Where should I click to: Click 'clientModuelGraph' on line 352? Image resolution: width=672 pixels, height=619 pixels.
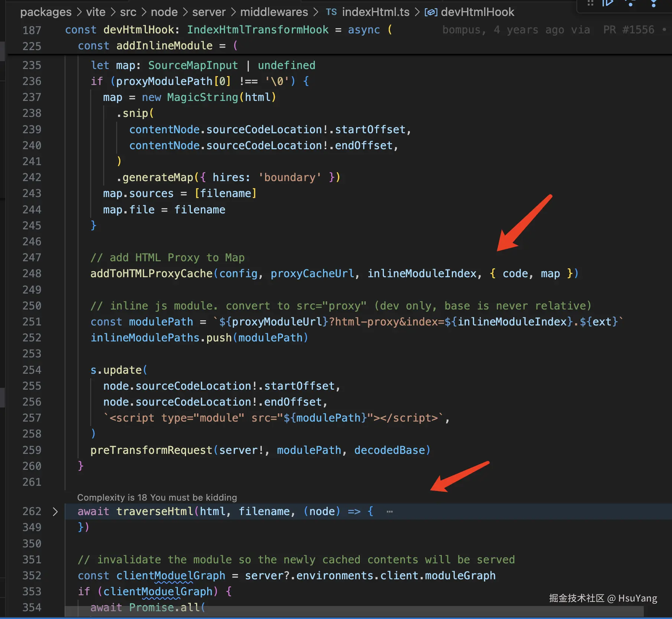pos(171,576)
